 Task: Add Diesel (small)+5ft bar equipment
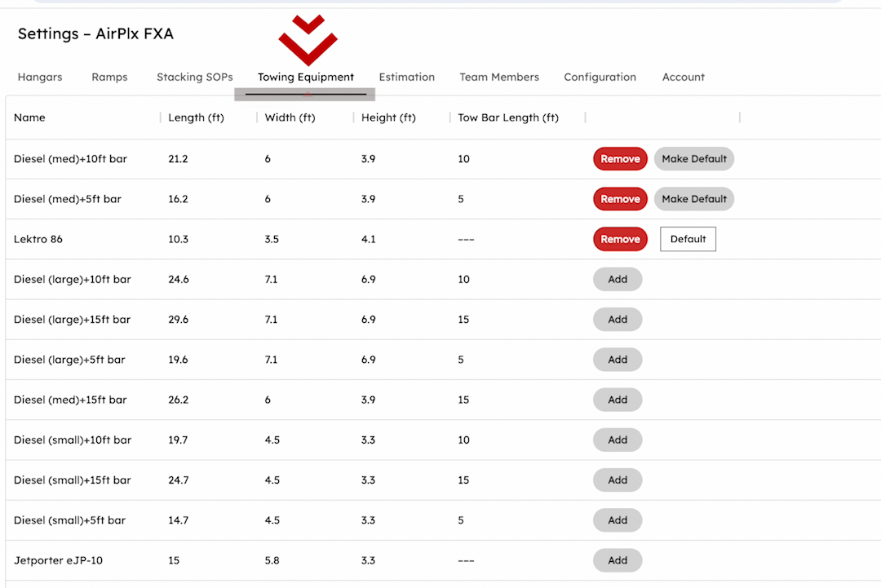click(618, 520)
